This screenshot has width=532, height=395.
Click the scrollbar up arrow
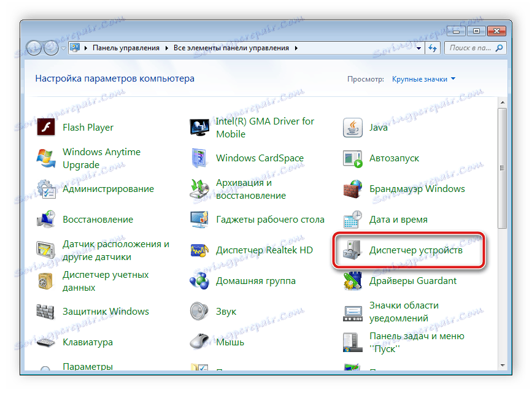tap(503, 102)
